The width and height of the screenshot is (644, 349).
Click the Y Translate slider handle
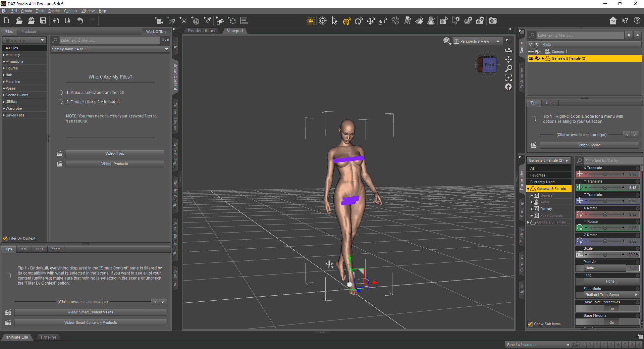click(x=605, y=188)
